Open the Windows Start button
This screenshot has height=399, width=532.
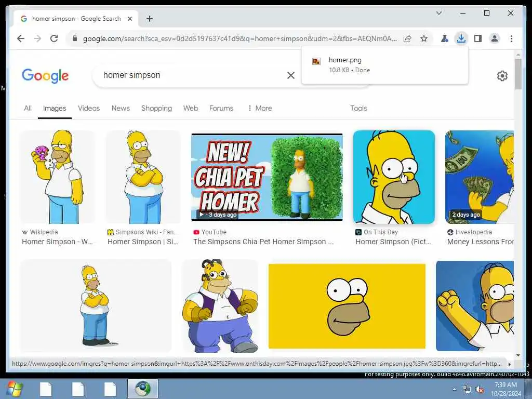(x=14, y=389)
